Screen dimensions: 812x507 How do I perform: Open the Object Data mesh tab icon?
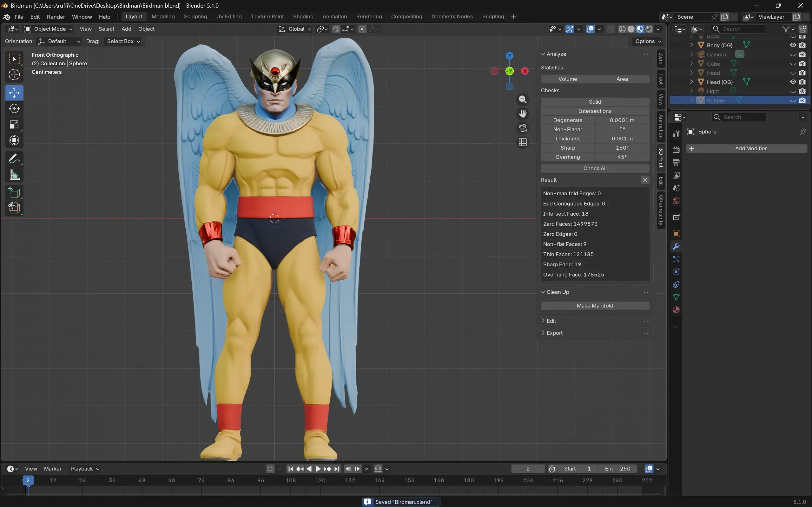click(x=676, y=297)
